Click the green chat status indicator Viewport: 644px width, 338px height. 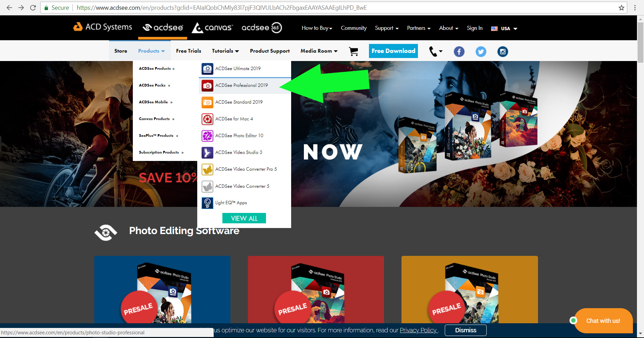[x=574, y=321]
